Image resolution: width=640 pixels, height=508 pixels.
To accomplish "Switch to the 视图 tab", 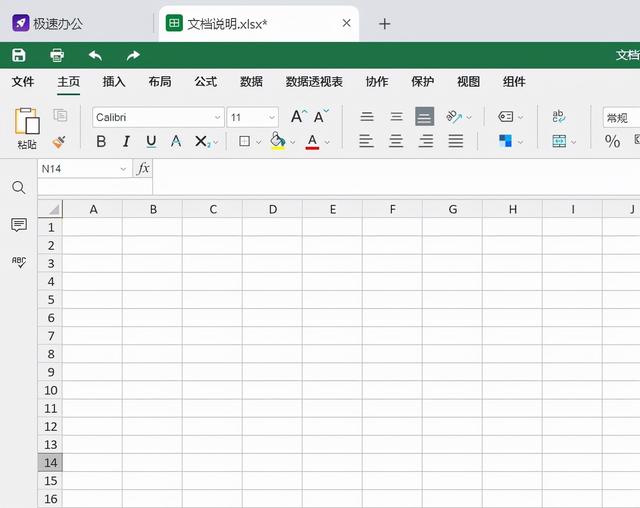I will click(468, 82).
